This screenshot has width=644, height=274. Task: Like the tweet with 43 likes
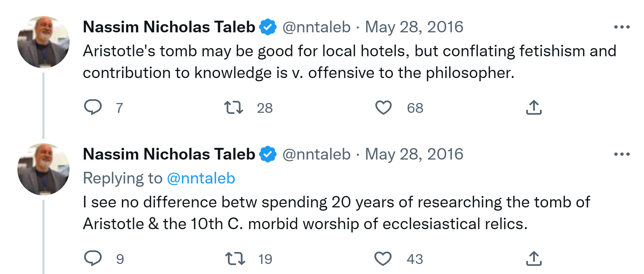383,259
